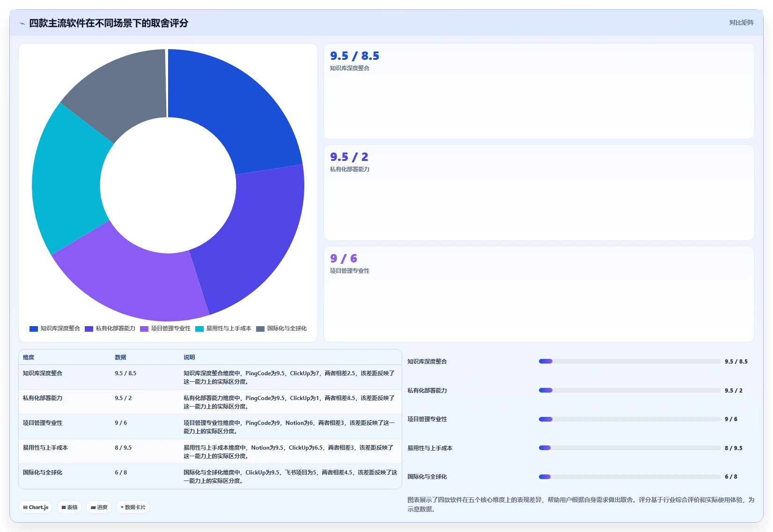The width and height of the screenshot is (773, 532).
Task: Click the description mentioning ClickUp为9.5，飞书项目为5
Action: pyautogui.click(x=290, y=477)
